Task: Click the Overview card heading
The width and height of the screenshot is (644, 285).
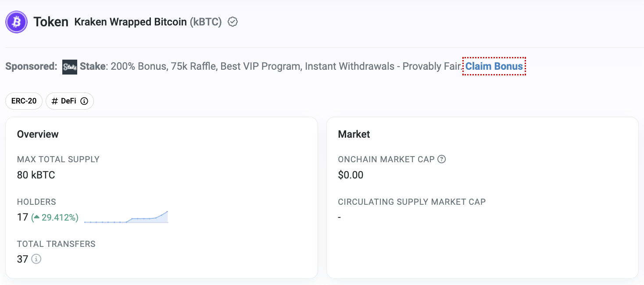Action: click(38, 134)
